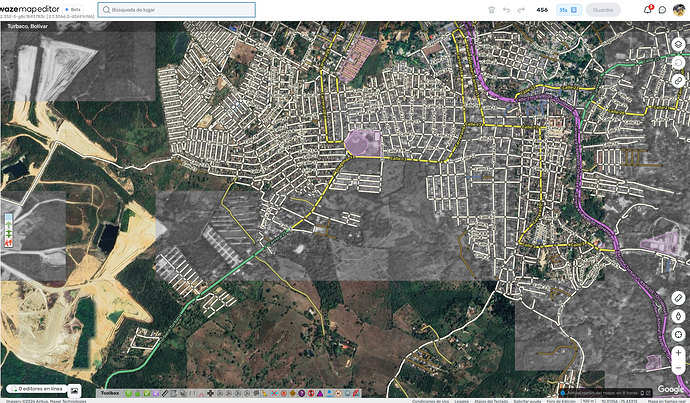Open the notifications bell
Screen dimensions: 690x403
coord(647,10)
